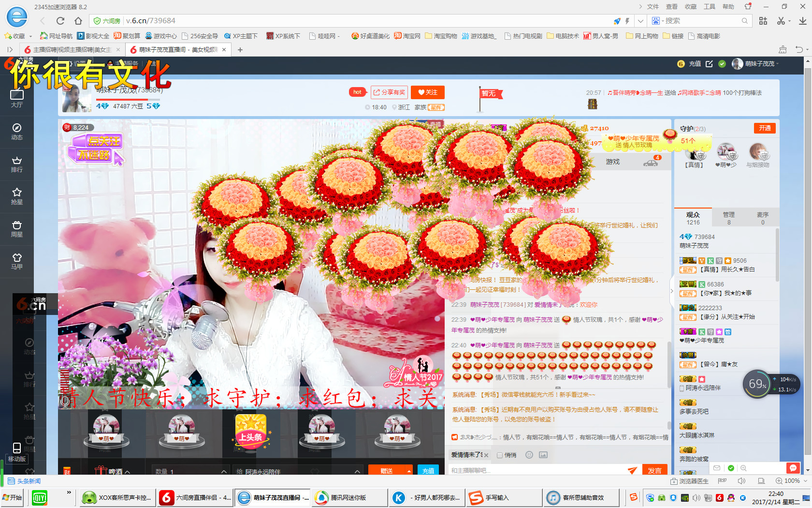
Task: Open the extensions grid icon
Action: coord(763,21)
